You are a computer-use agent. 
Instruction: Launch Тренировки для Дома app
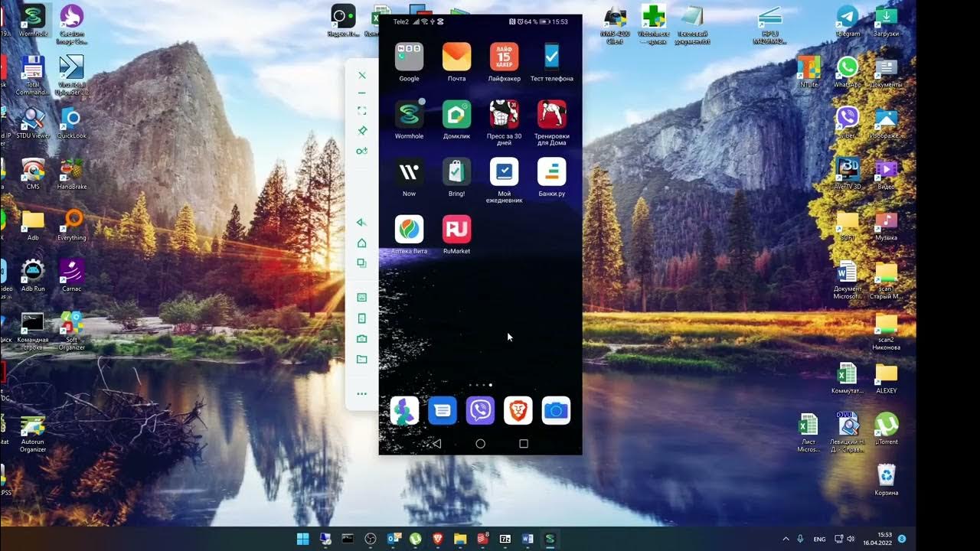pos(551,114)
